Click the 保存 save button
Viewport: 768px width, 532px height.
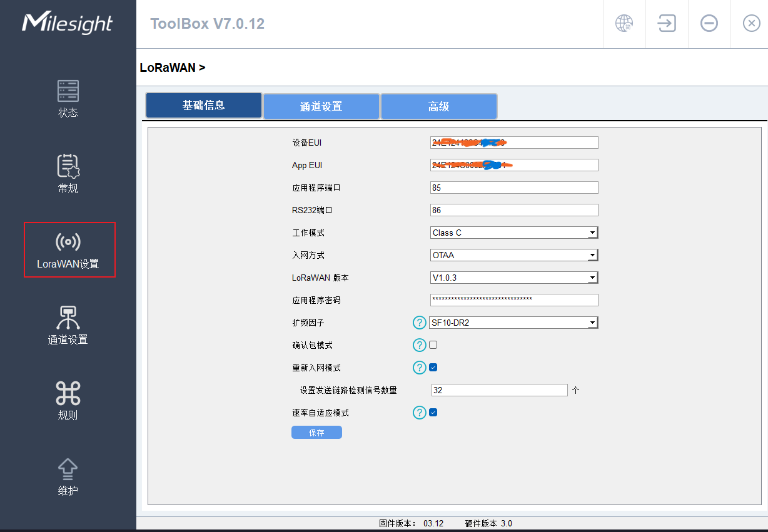pos(316,433)
